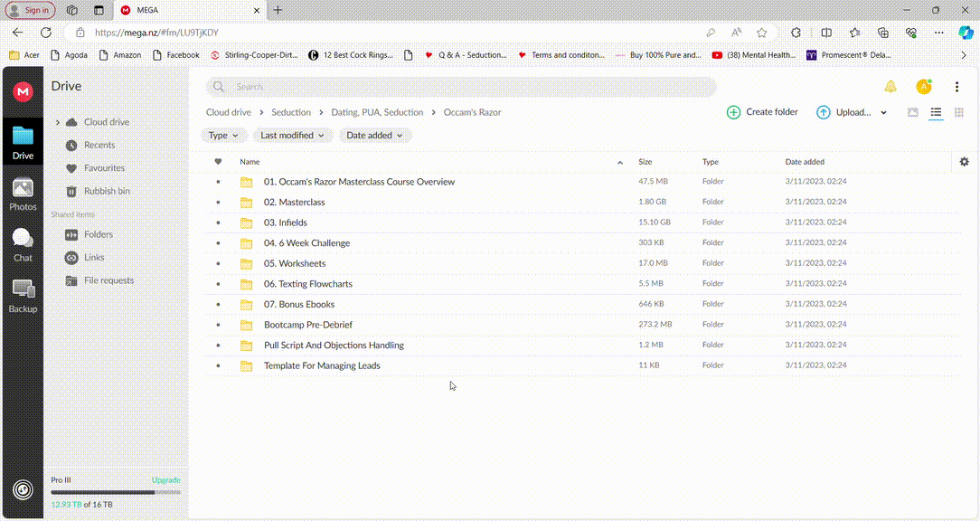
Task: Go to Dating, PUA, Seduction breadcrumb
Action: (377, 112)
